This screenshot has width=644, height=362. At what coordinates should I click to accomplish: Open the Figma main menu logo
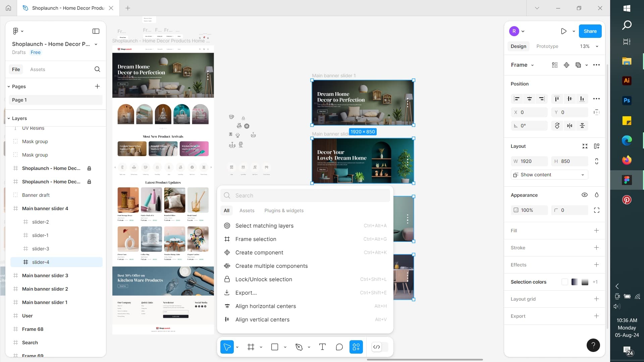tap(15, 31)
